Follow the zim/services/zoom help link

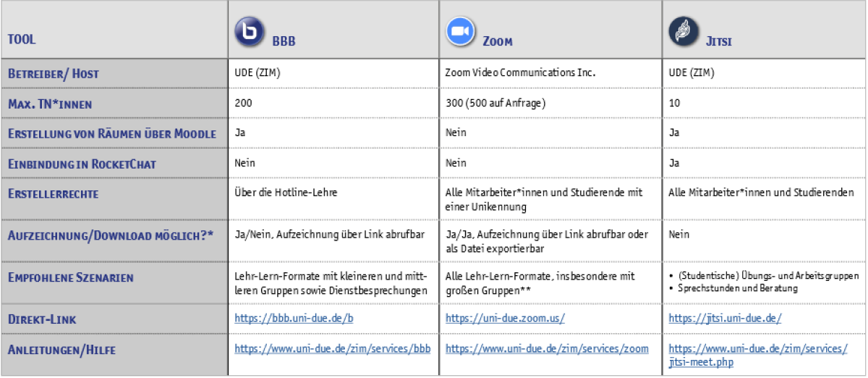(x=547, y=348)
